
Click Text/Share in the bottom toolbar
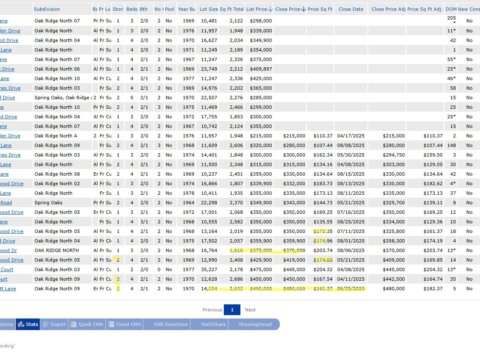pos(213,324)
